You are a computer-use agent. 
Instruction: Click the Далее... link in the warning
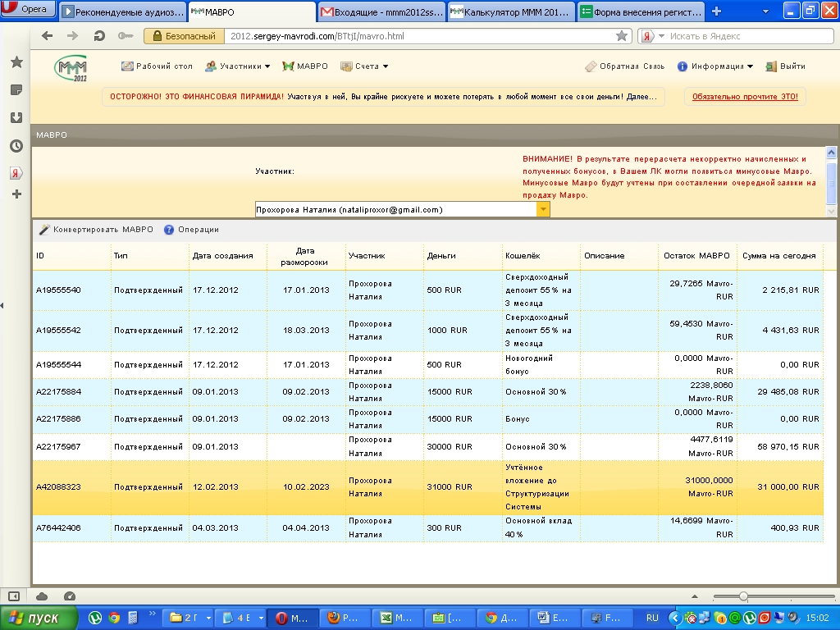pyautogui.click(x=641, y=97)
